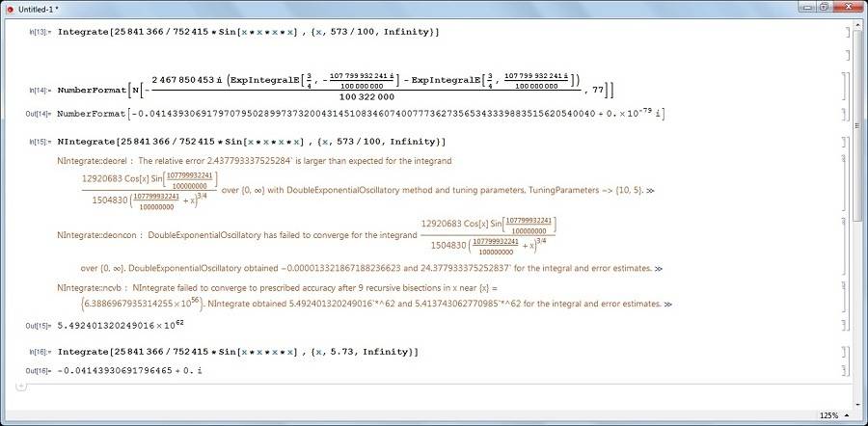Restore down the Untitled-1 notebook window

[x=825, y=7]
